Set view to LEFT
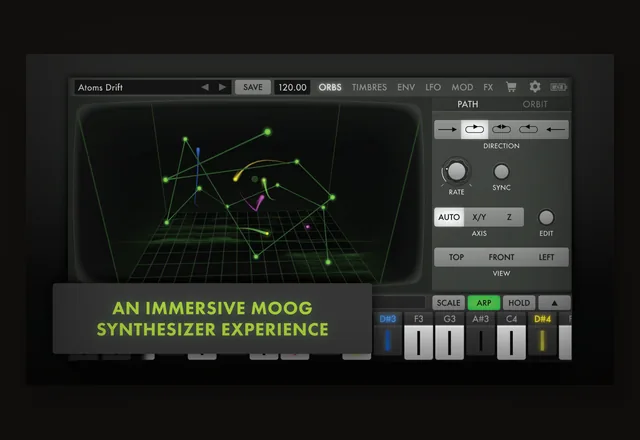Viewport: 640px width, 440px height. (x=546, y=257)
